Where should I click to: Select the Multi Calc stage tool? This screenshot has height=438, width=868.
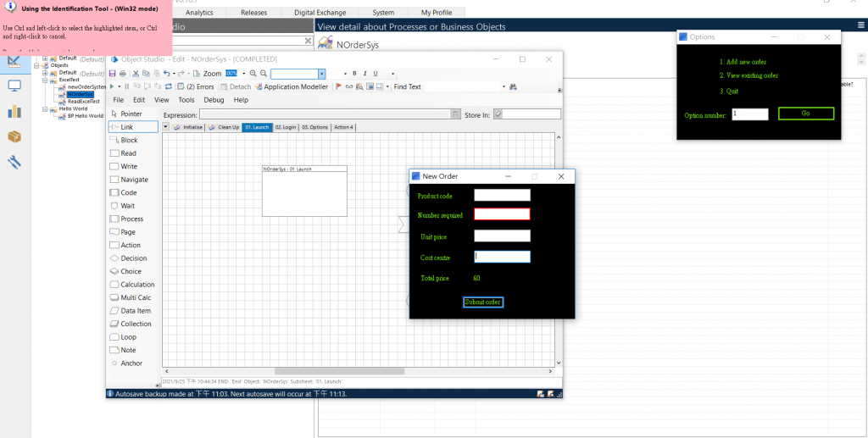pos(133,297)
